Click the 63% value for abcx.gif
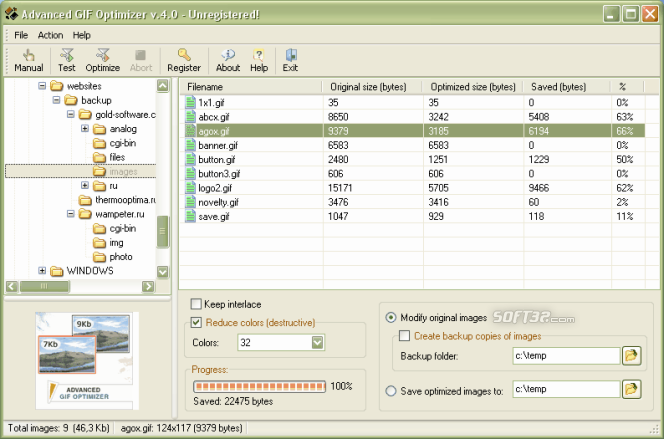664x439 pixels. (625, 117)
